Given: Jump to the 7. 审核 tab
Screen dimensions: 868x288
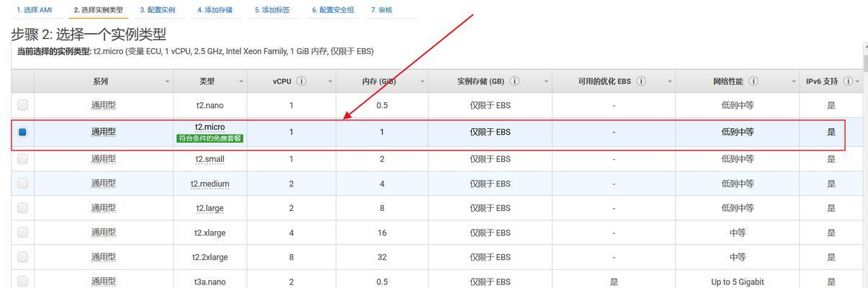Looking at the screenshot, I should [x=382, y=10].
